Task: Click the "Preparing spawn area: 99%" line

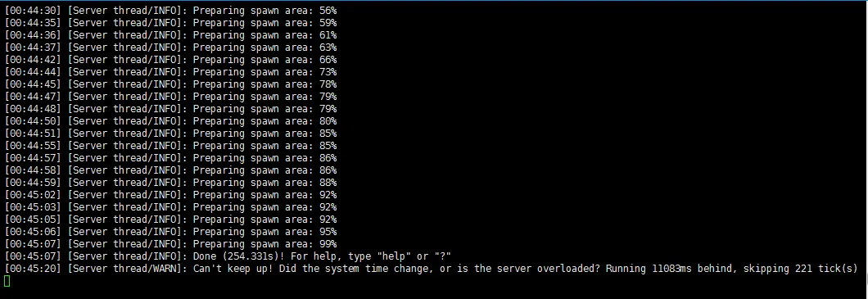Action: (x=170, y=244)
